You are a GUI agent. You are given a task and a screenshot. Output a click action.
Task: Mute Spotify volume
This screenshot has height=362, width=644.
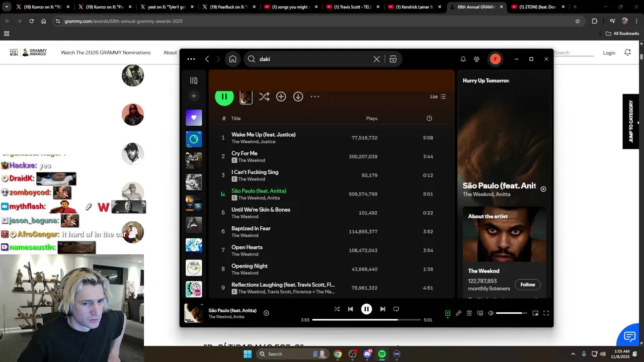pyautogui.click(x=491, y=313)
